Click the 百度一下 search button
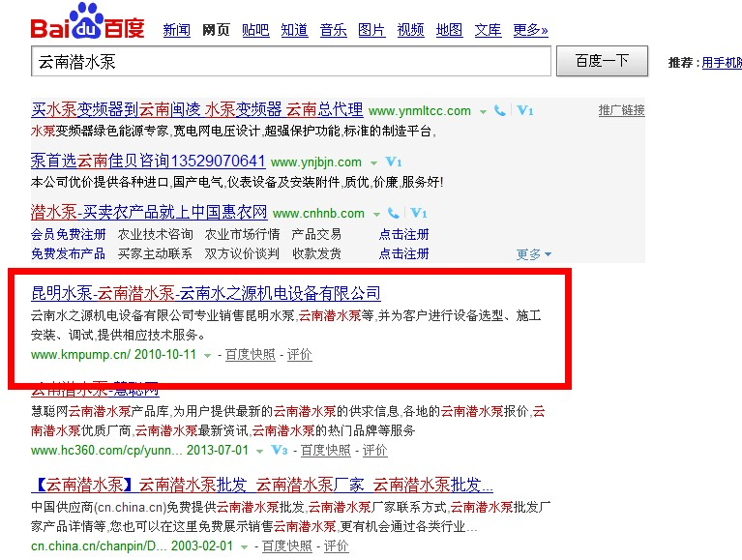Screen dimensions: 742x560 602,61
